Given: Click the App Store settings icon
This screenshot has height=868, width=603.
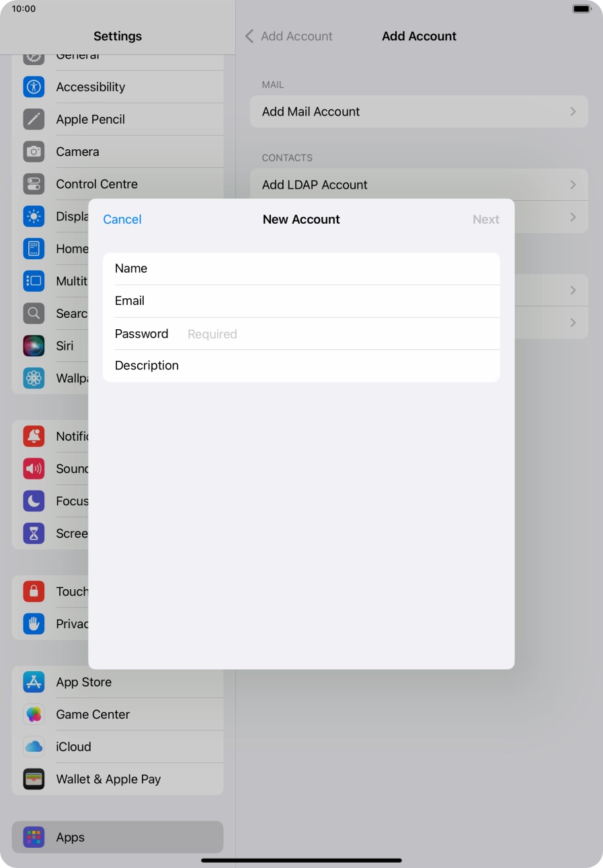Looking at the screenshot, I should pyautogui.click(x=34, y=682).
